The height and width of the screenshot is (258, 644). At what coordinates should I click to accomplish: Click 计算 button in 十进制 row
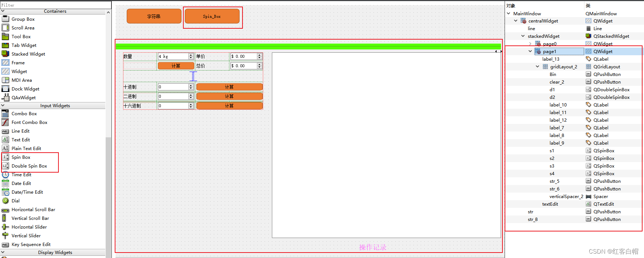point(229,87)
